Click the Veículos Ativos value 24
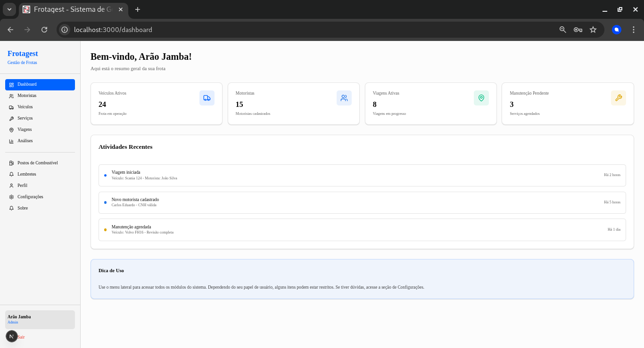The height and width of the screenshot is (348, 644). (x=102, y=105)
